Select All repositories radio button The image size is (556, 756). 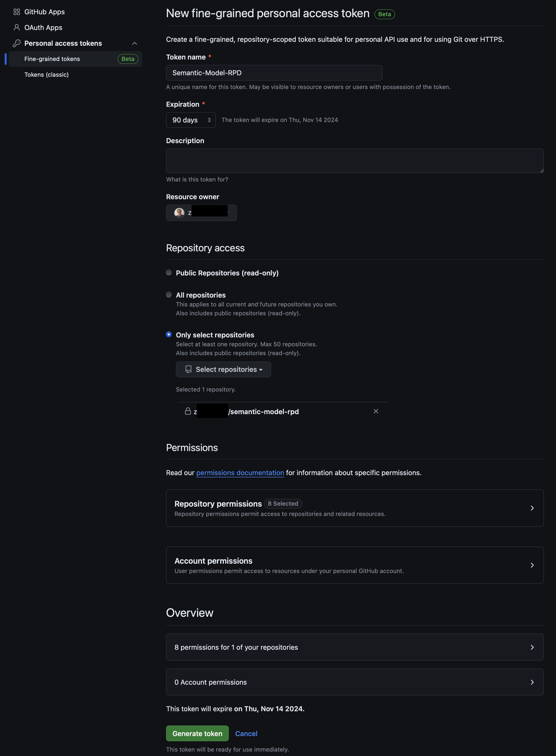[169, 295]
